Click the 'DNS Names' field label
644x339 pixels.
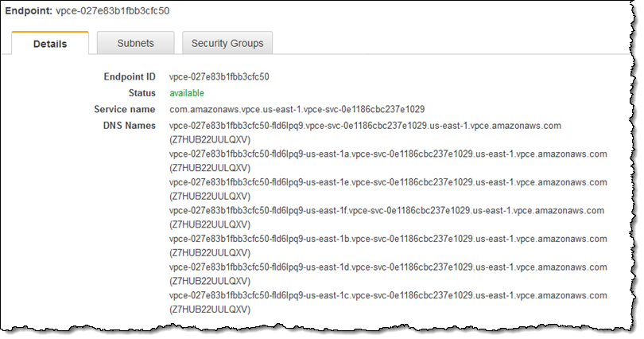point(130,126)
